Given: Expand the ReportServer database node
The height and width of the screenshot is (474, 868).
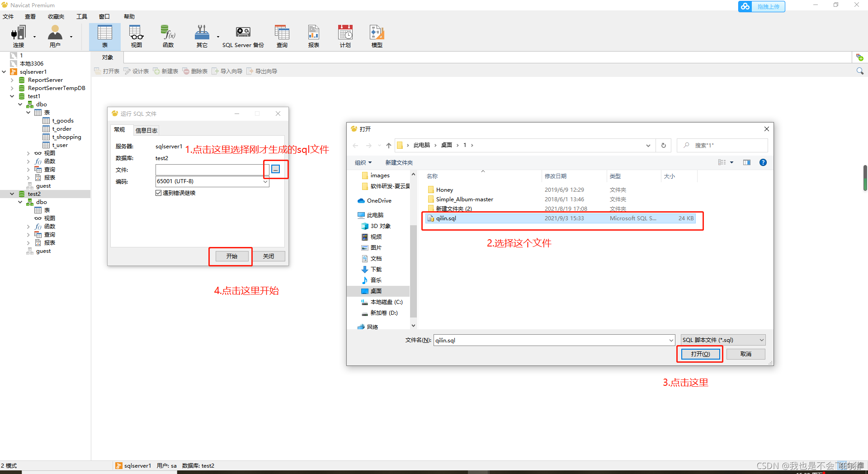Looking at the screenshot, I should click(12, 80).
